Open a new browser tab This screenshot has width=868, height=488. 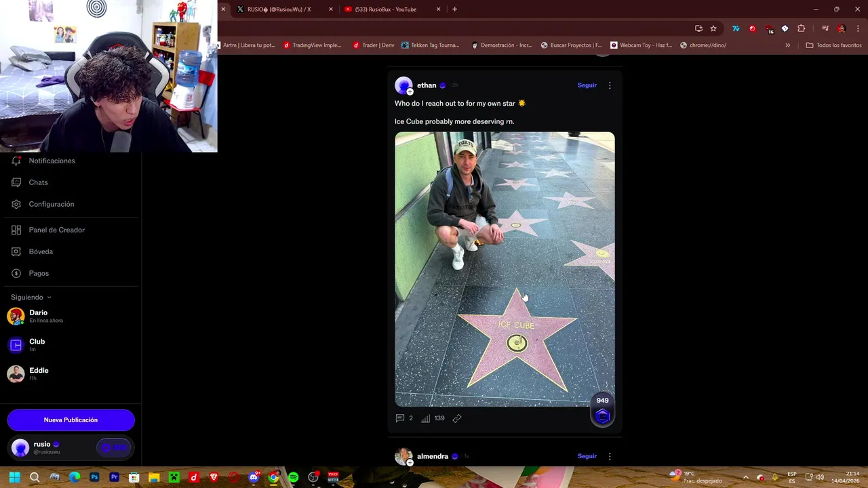[454, 9]
